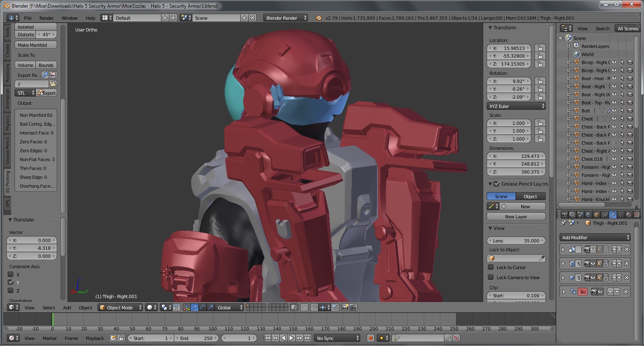The width and height of the screenshot is (644, 346).
Task: Collapse the Scene tree in outliner
Action: pyautogui.click(x=560, y=38)
